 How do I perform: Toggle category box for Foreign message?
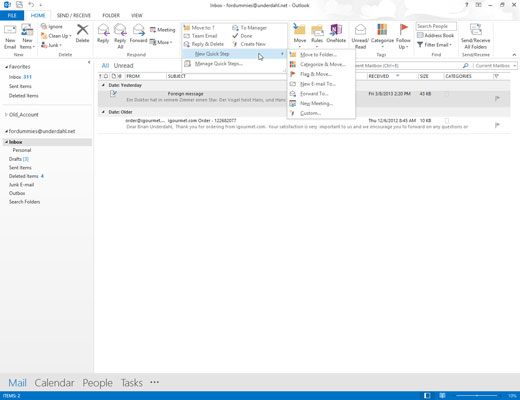[447, 94]
